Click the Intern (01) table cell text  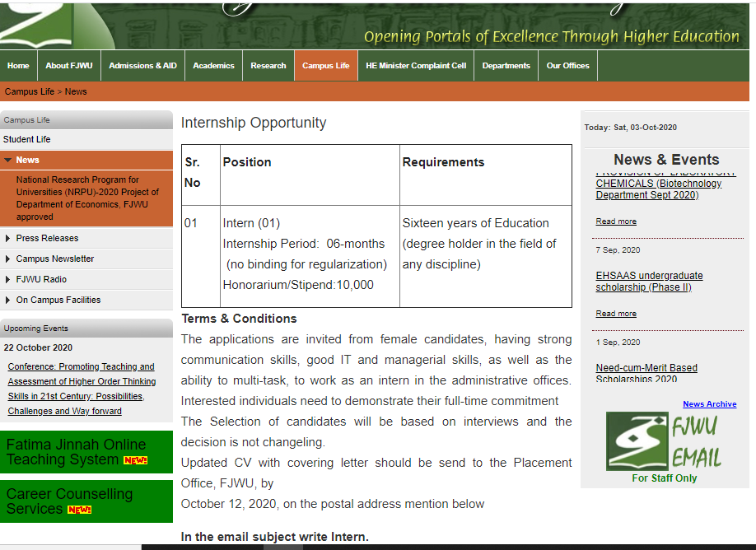click(x=251, y=223)
